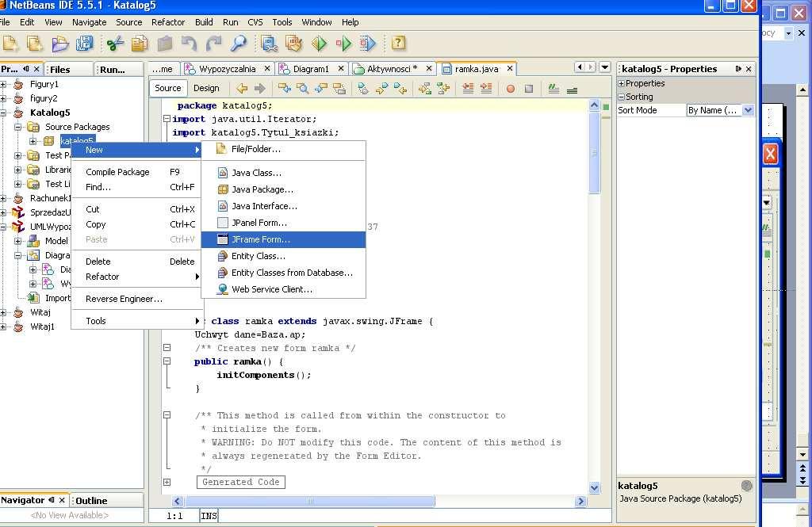Close the ramka.java editor tab

click(510, 68)
